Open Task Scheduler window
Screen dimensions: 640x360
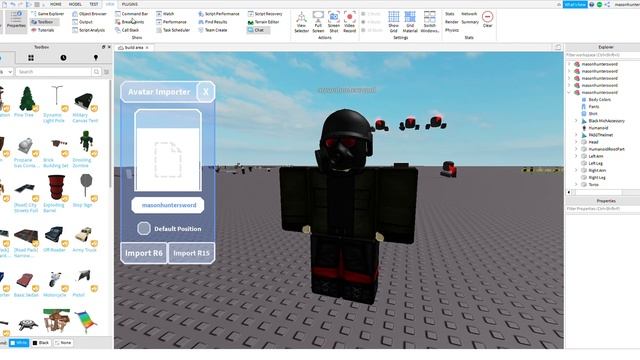[173, 30]
